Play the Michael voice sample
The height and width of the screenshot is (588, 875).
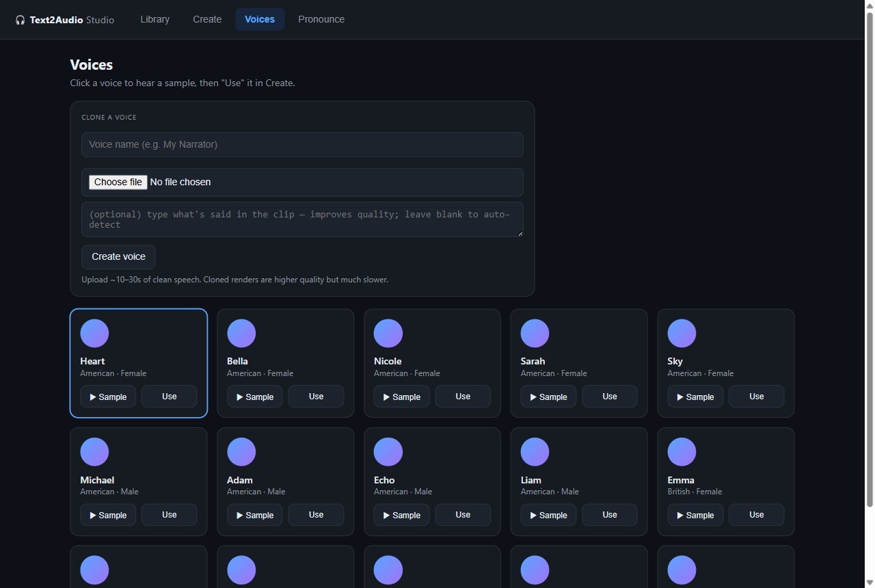click(108, 515)
